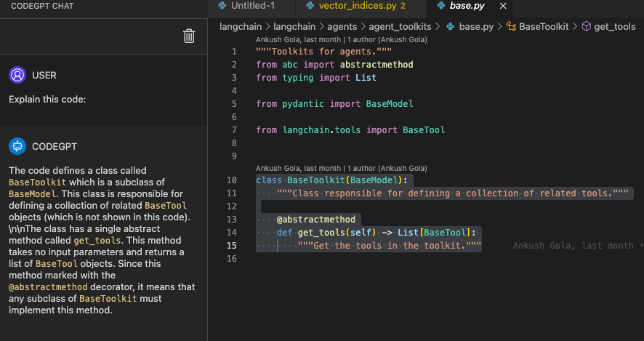Click line number 16 in the gutter
Viewport: 644px width, 341px height.
click(232, 258)
